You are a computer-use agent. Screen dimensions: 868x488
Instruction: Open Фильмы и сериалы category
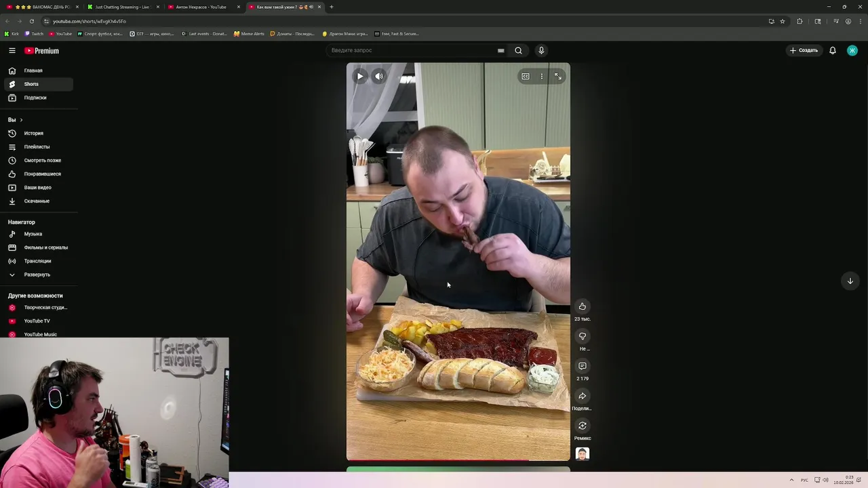(x=38, y=247)
